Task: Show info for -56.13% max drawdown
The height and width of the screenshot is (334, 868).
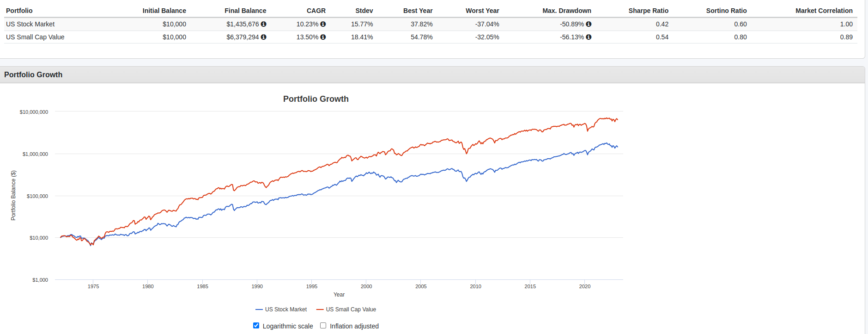Action: pos(589,37)
